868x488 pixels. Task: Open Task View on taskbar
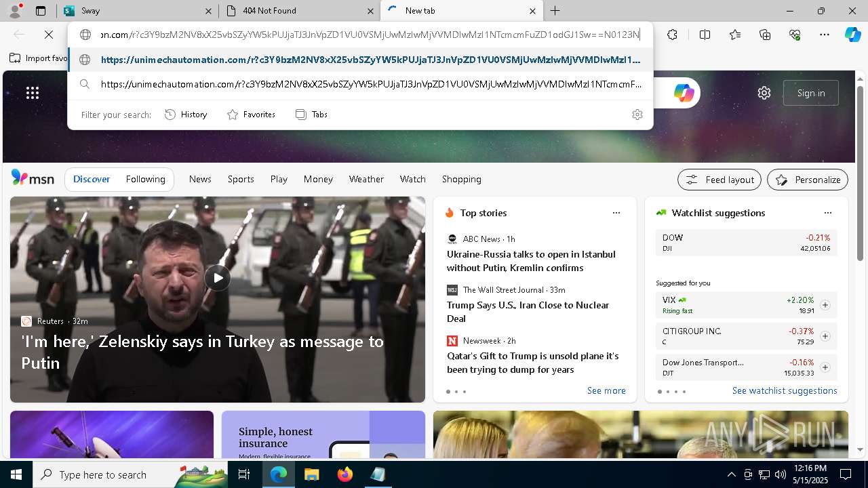coord(244,474)
